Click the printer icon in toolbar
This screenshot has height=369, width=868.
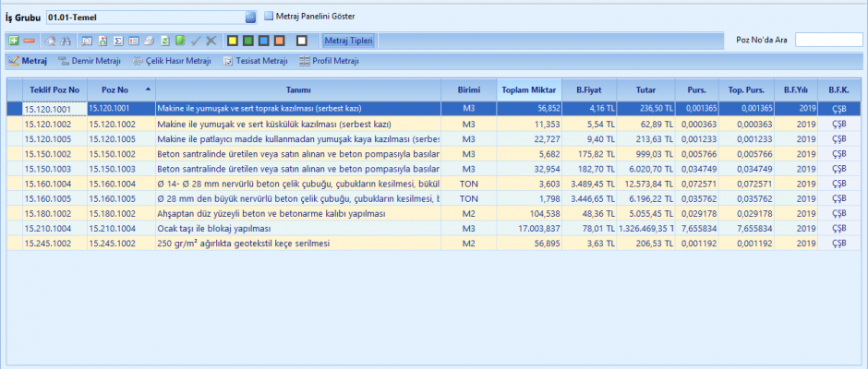[149, 41]
